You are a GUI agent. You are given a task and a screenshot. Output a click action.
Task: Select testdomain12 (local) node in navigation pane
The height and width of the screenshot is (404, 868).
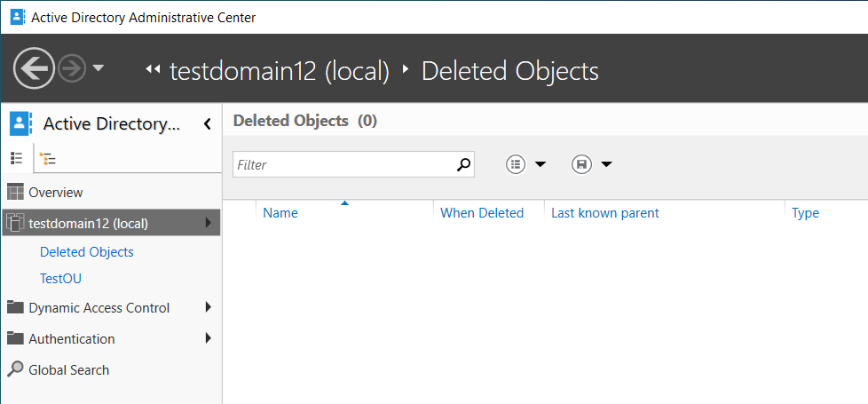coord(111,224)
